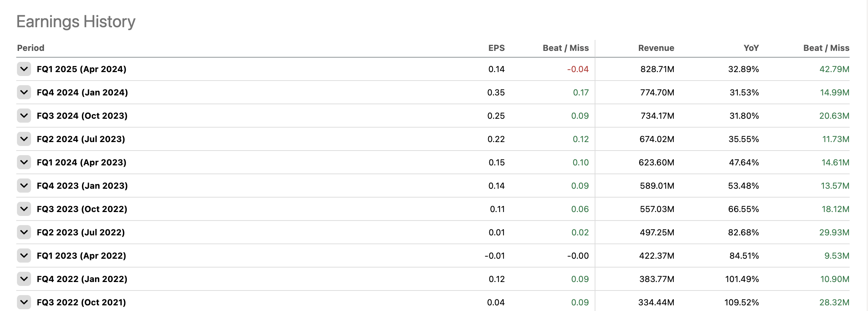Expand the FQ4 2023 (Jan 2023) row
868x311 pixels.
(24, 186)
